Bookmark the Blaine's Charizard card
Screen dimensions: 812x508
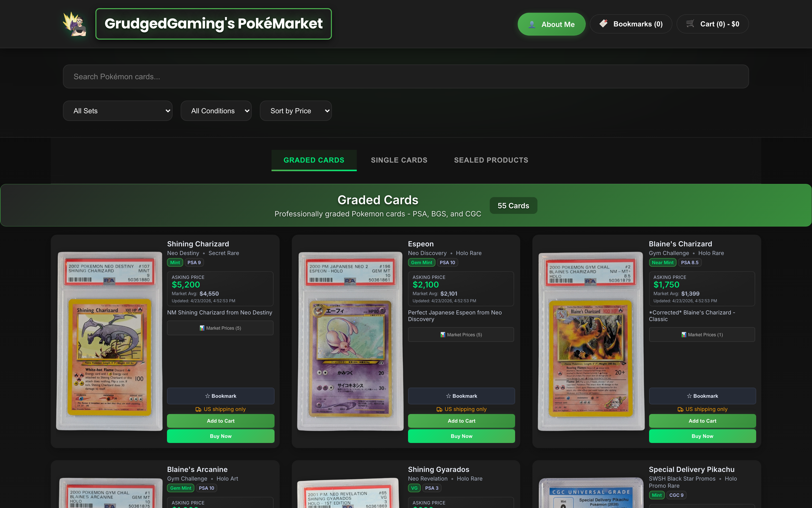tap(702, 396)
